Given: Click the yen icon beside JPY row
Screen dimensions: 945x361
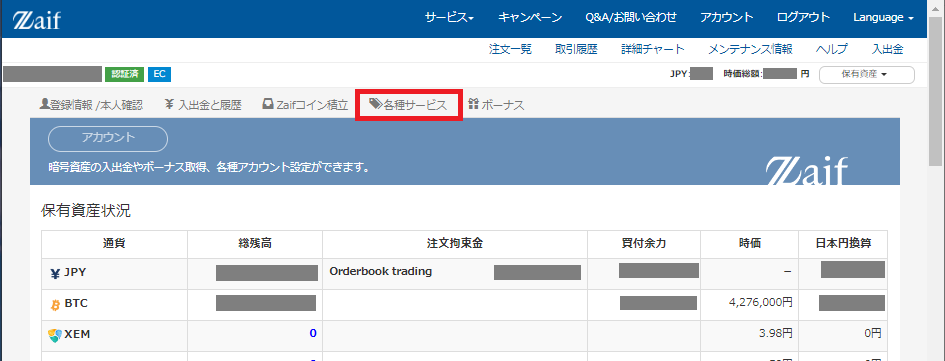Looking at the screenshot, I should 55,274.
